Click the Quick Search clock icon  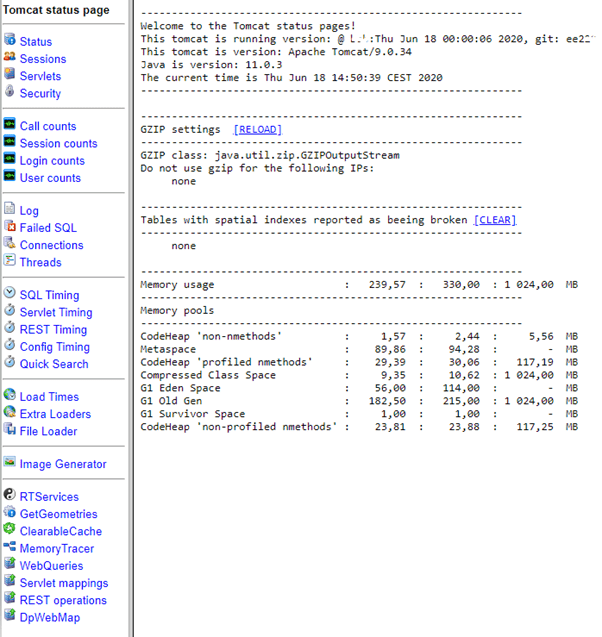[x=10, y=364]
